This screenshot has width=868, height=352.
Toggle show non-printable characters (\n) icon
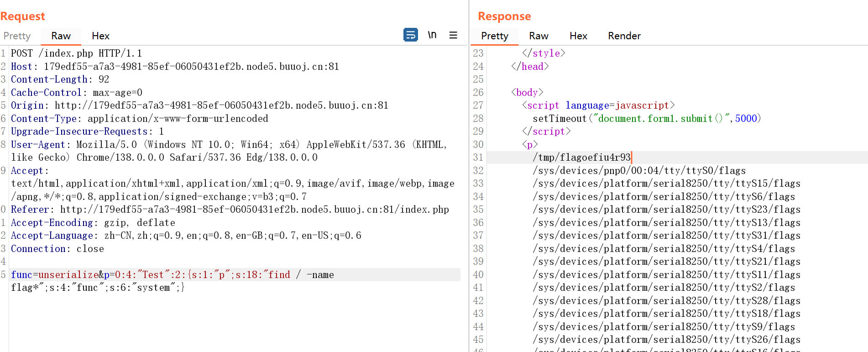click(x=432, y=35)
